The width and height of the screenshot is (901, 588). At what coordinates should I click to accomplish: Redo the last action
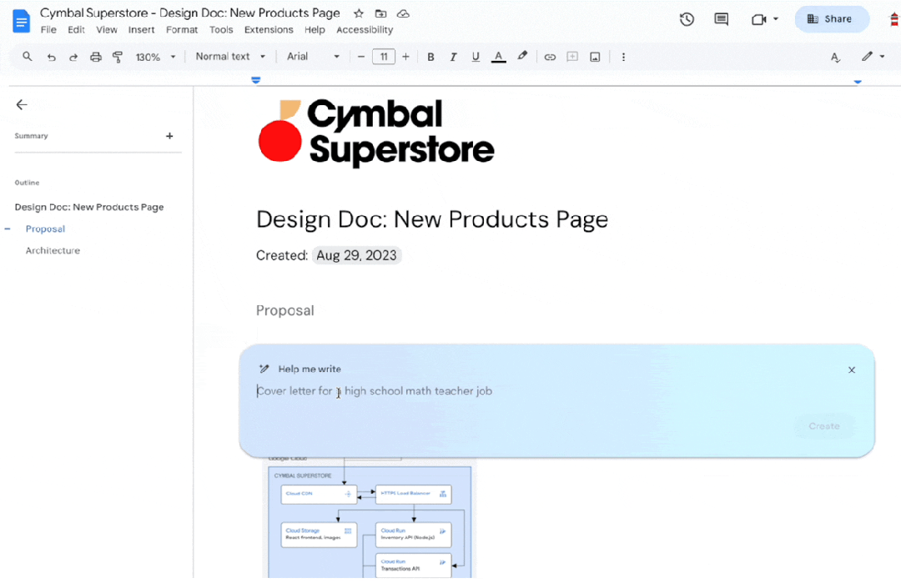pyautogui.click(x=73, y=57)
